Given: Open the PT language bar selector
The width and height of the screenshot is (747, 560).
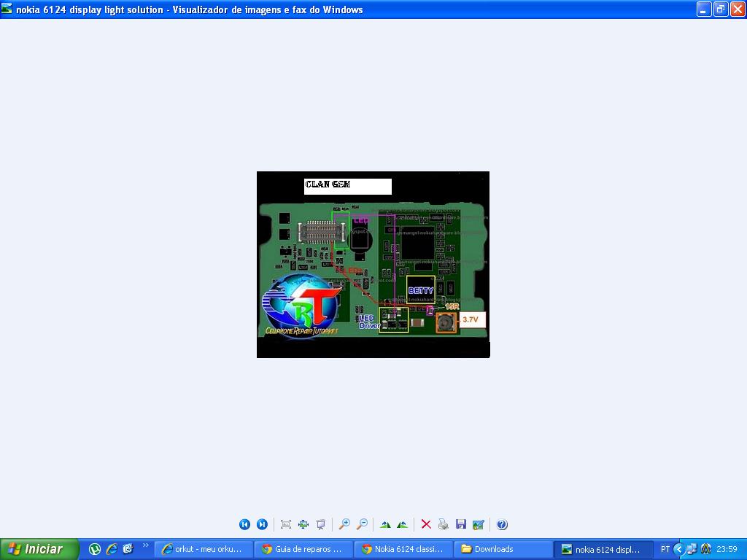Looking at the screenshot, I should click(665, 549).
